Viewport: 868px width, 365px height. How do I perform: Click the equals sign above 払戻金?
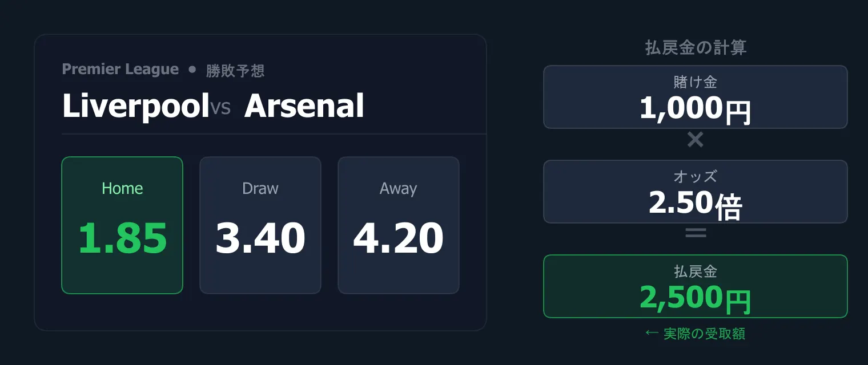tap(695, 233)
